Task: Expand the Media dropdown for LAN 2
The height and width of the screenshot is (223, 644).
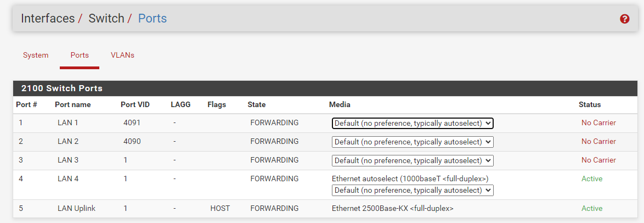Action: 413,142
